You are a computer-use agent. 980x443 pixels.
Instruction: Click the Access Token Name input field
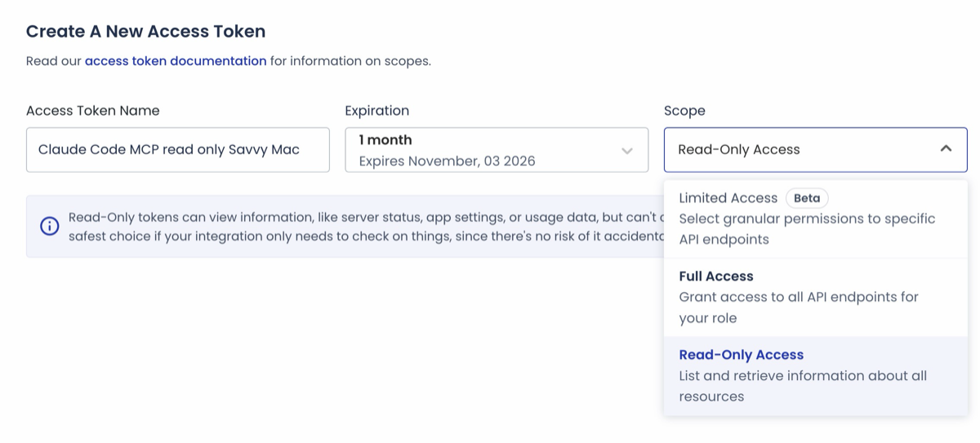178,149
